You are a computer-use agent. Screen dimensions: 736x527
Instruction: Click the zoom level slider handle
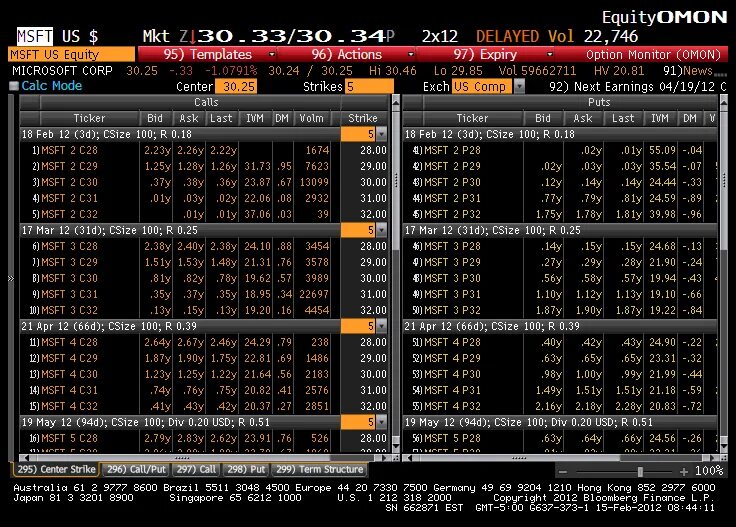point(640,472)
